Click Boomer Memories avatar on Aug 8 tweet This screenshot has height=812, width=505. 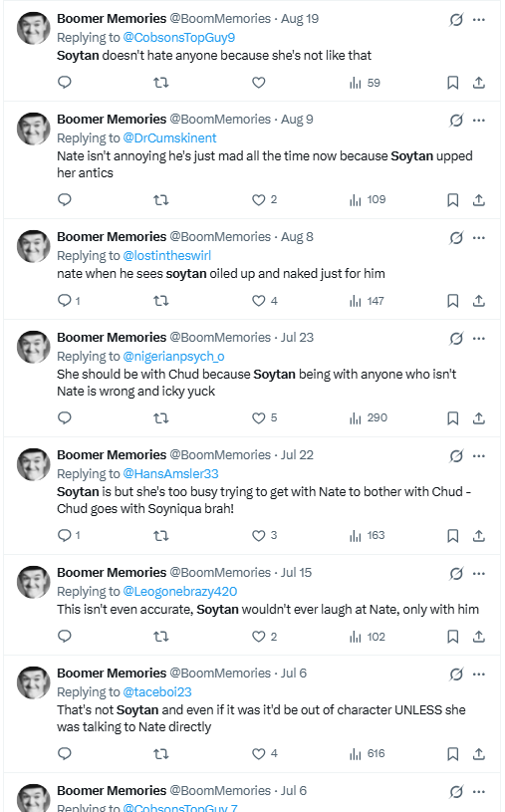[x=34, y=246]
